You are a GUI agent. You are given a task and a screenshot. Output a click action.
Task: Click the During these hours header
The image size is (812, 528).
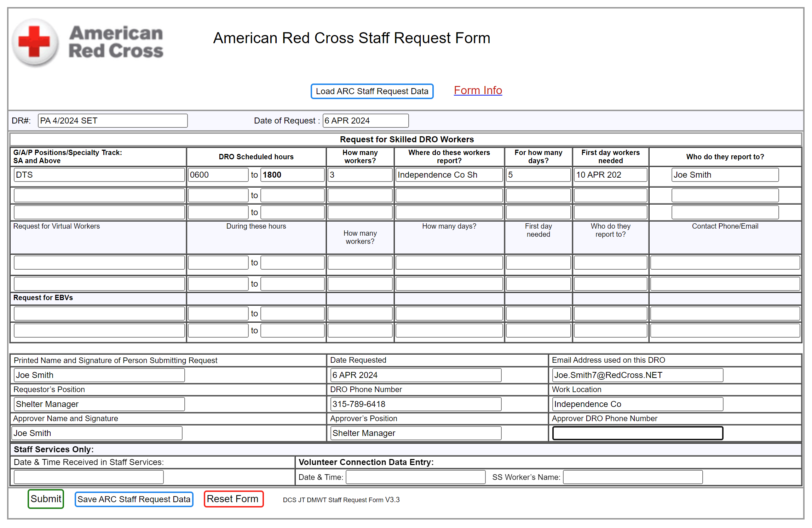(256, 226)
